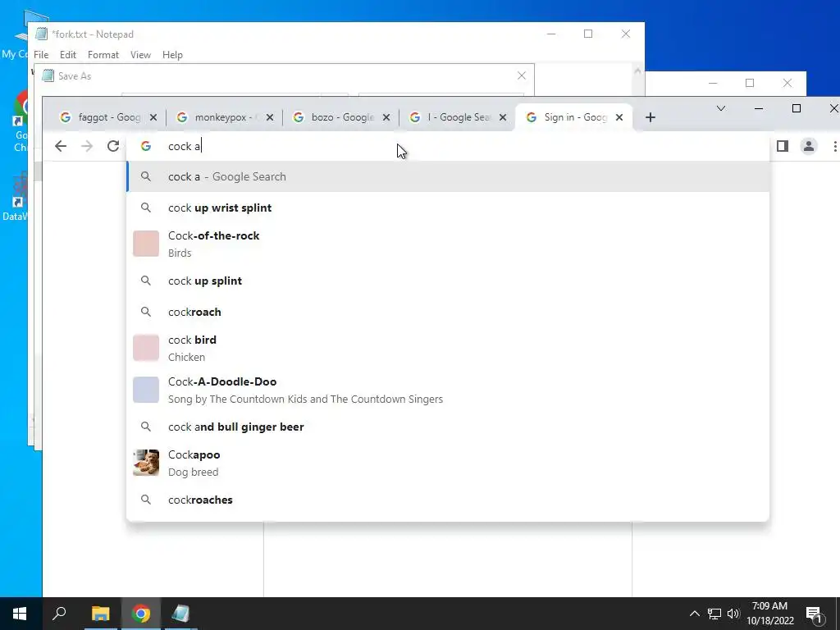Close the 'bozo - Google' tab with its X
840x630 pixels.
point(386,117)
